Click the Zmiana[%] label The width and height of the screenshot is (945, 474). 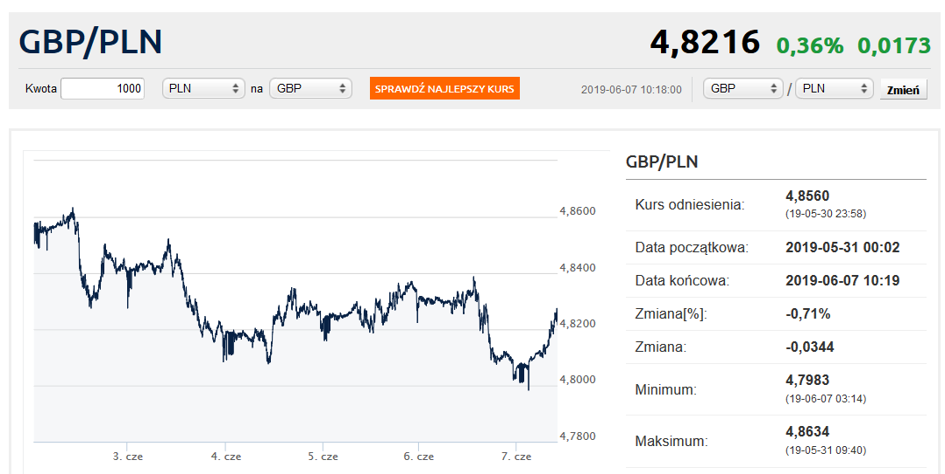pyautogui.click(x=671, y=314)
